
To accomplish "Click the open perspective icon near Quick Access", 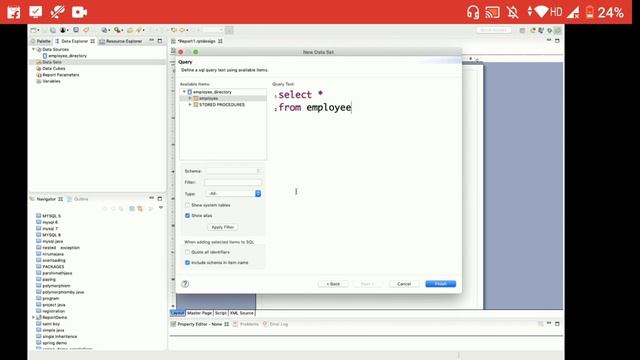I will pos(522,30).
